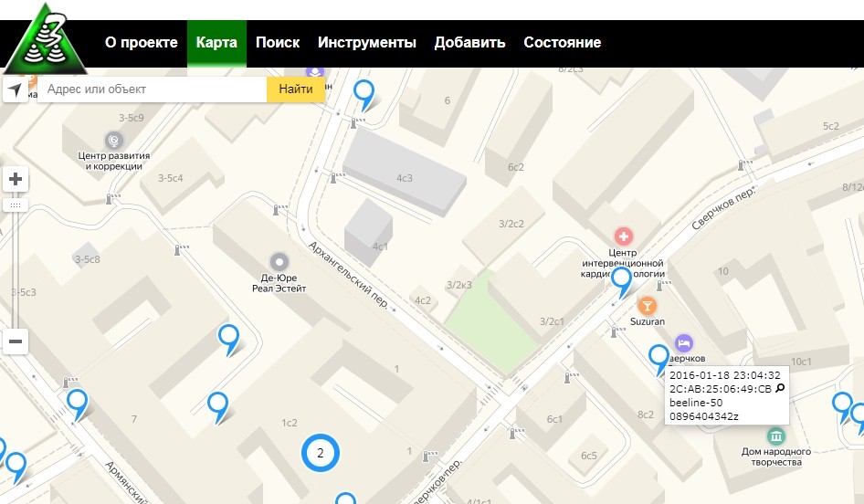Image resolution: width=864 pixels, height=504 pixels.
Task: Click building label 6с2
Action: point(516,167)
